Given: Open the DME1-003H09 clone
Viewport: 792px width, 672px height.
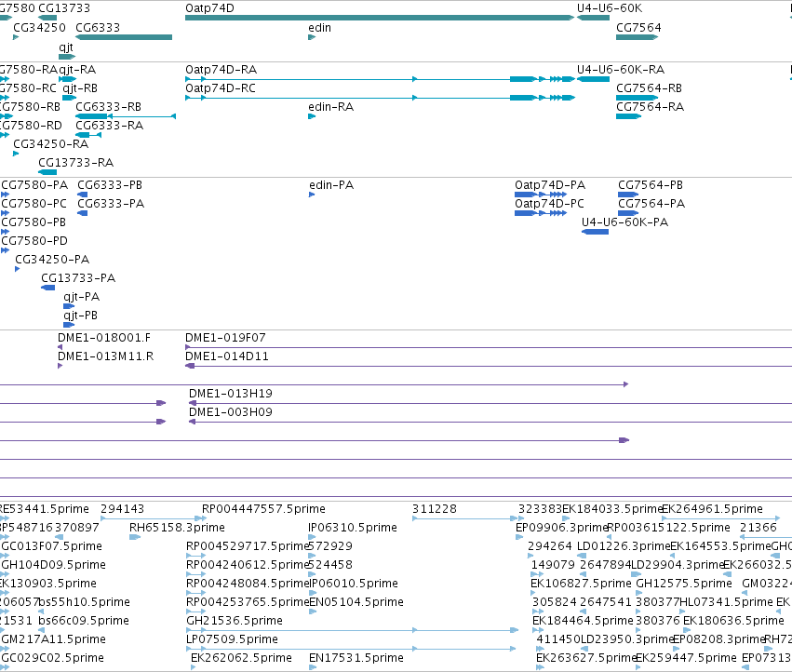Looking at the screenshot, I should point(230,412).
